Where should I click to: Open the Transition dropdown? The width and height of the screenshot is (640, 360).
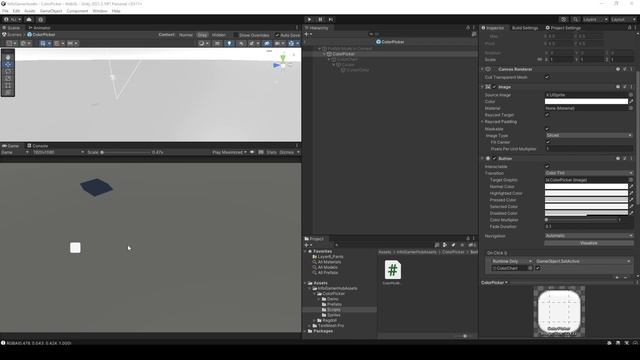pyautogui.click(x=589, y=173)
